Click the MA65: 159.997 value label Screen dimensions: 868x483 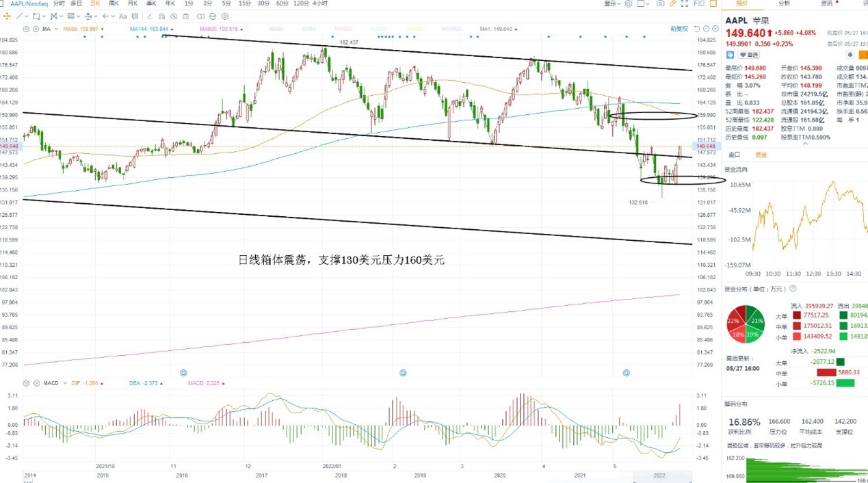tap(81, 29)
